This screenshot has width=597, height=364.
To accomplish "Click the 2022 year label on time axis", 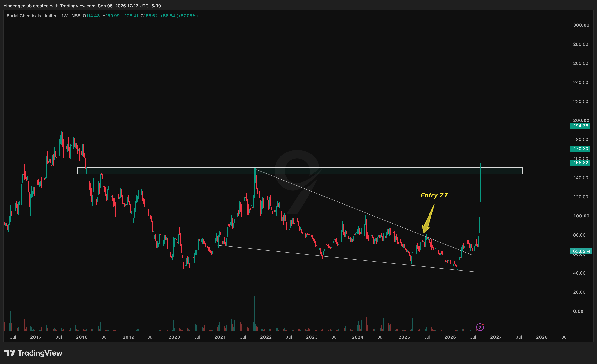I will coord(266,337).
